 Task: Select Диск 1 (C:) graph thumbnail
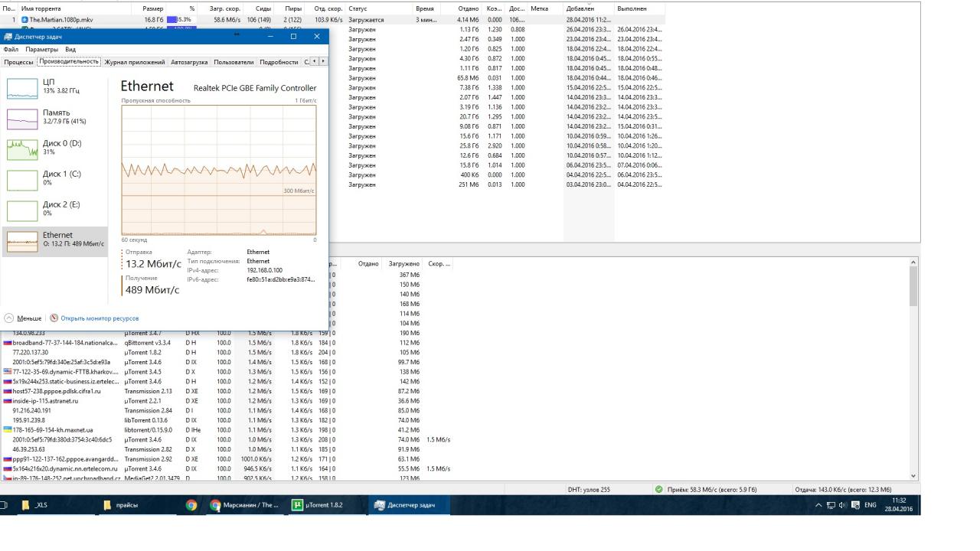coord(22,180)
